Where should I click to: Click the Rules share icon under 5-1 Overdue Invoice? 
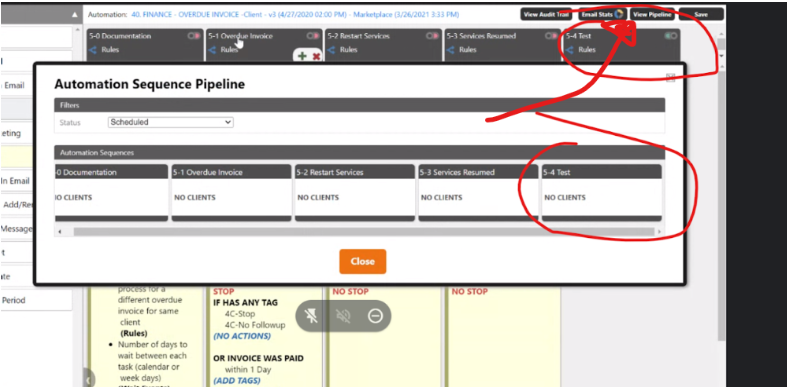[x=212, y=50]
